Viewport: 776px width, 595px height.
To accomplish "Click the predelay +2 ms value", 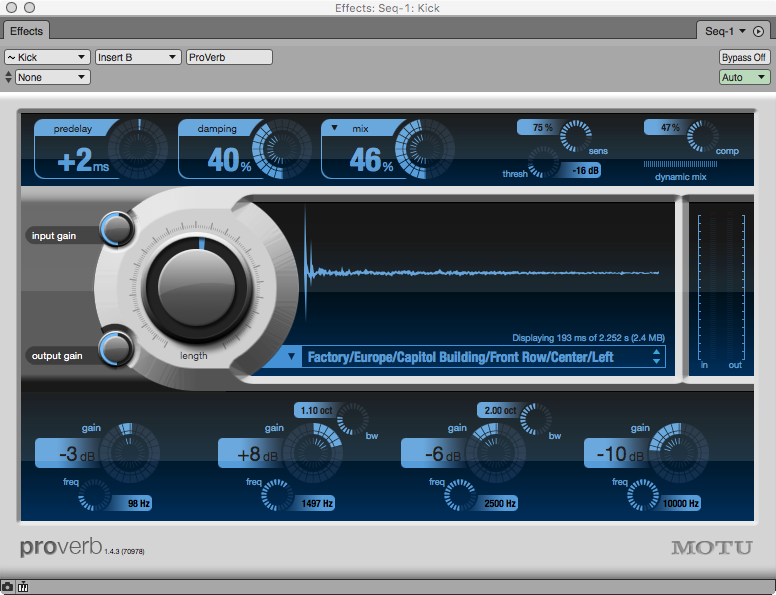I will click(x=83, y=160).
